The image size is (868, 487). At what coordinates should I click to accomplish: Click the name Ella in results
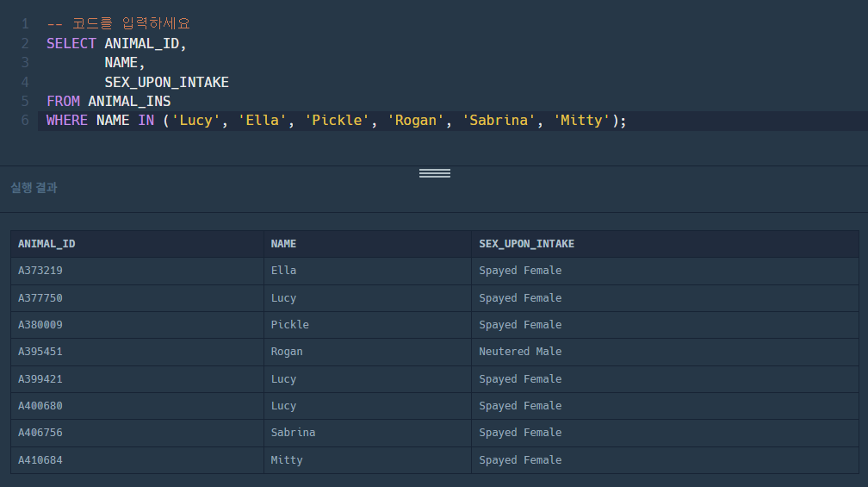[283, 271]
